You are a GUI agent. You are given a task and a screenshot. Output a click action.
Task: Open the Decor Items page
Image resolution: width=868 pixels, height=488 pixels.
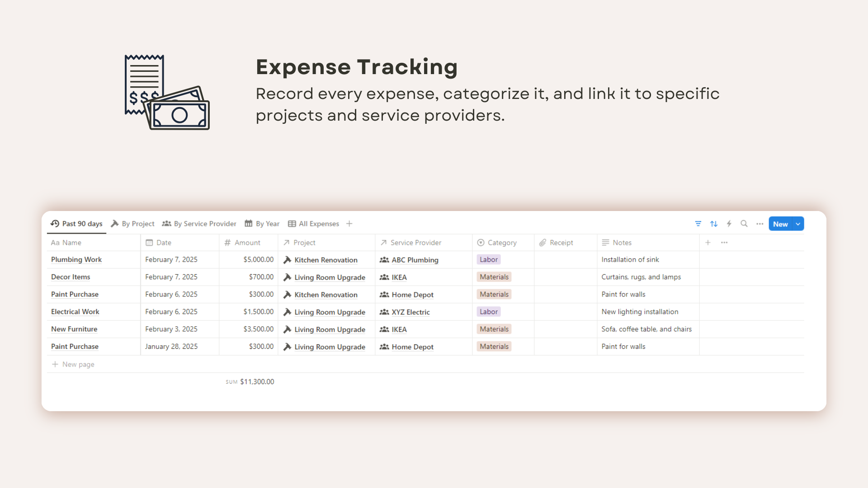pyautogui.click(x=71, y=277)
